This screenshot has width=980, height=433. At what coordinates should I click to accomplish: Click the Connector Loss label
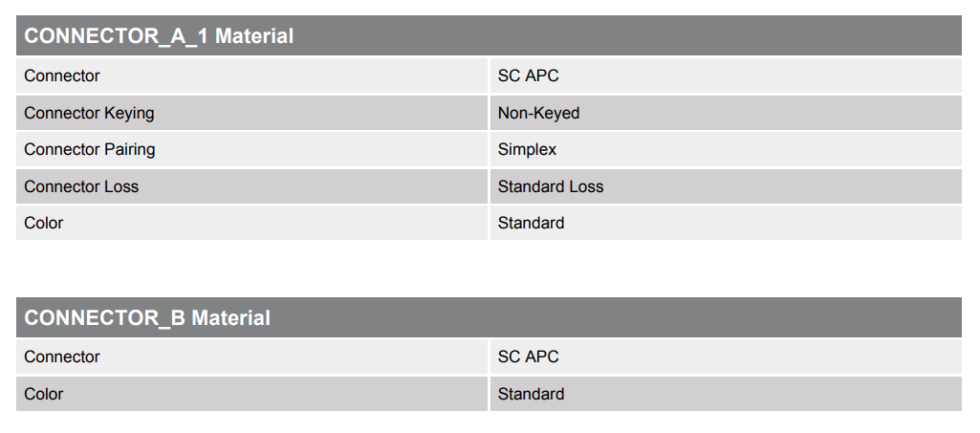coord(81,186)
